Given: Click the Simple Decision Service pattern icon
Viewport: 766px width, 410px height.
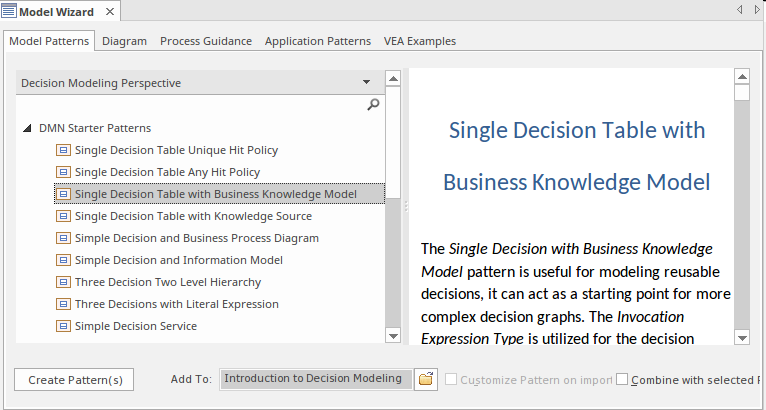Looking at the screenshot, I should (63, 326).
